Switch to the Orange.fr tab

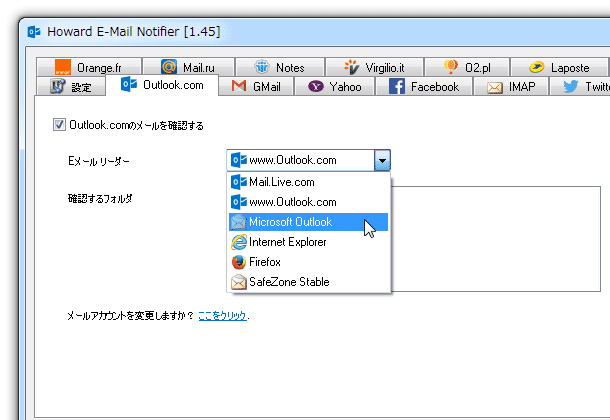click(x=89, y=67)
